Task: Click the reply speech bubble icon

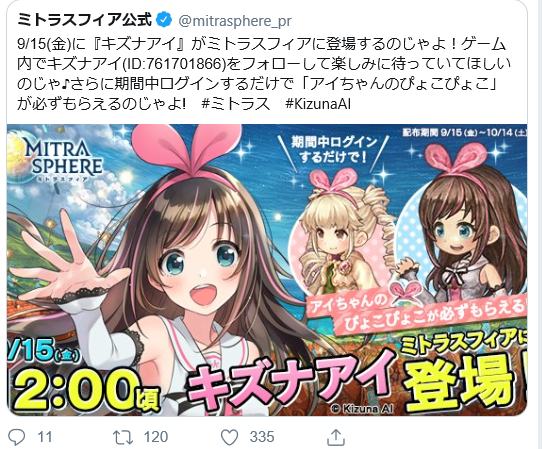Action: click(x=17, y=437)
